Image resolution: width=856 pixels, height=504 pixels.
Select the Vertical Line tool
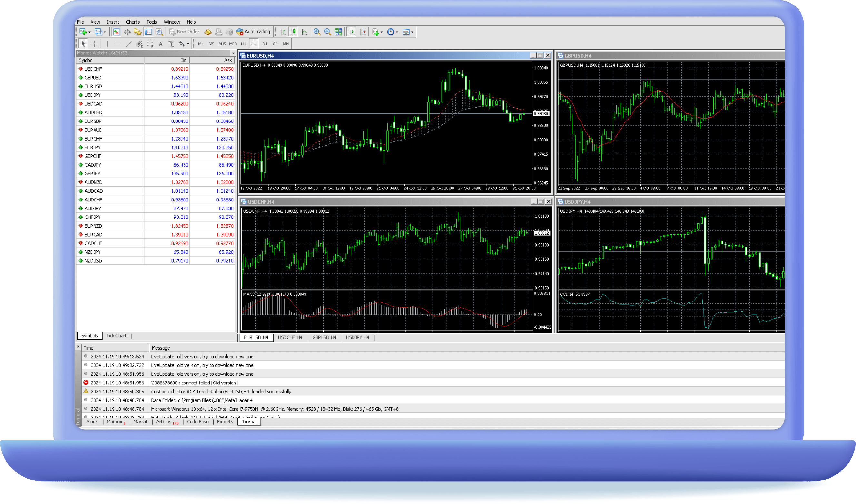click(x=107, y=44)
